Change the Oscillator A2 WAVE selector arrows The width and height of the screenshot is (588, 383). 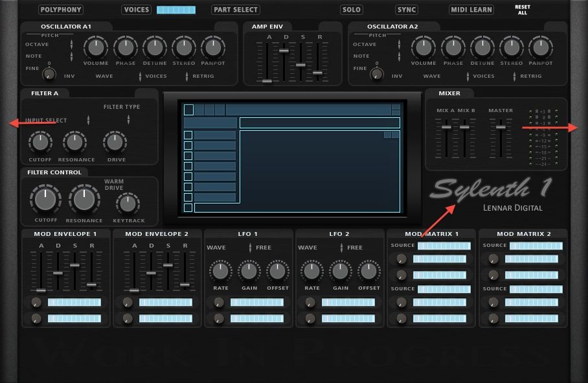click(468, 76)
